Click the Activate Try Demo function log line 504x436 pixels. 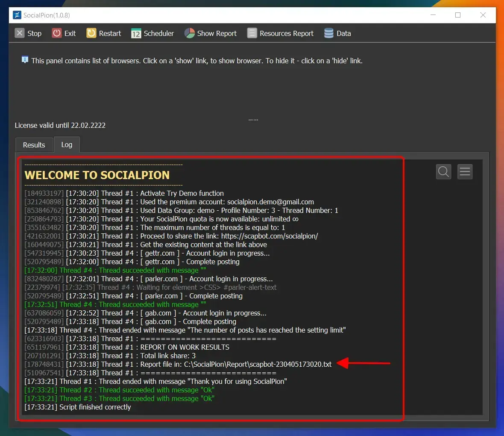(x=124, y=193)
